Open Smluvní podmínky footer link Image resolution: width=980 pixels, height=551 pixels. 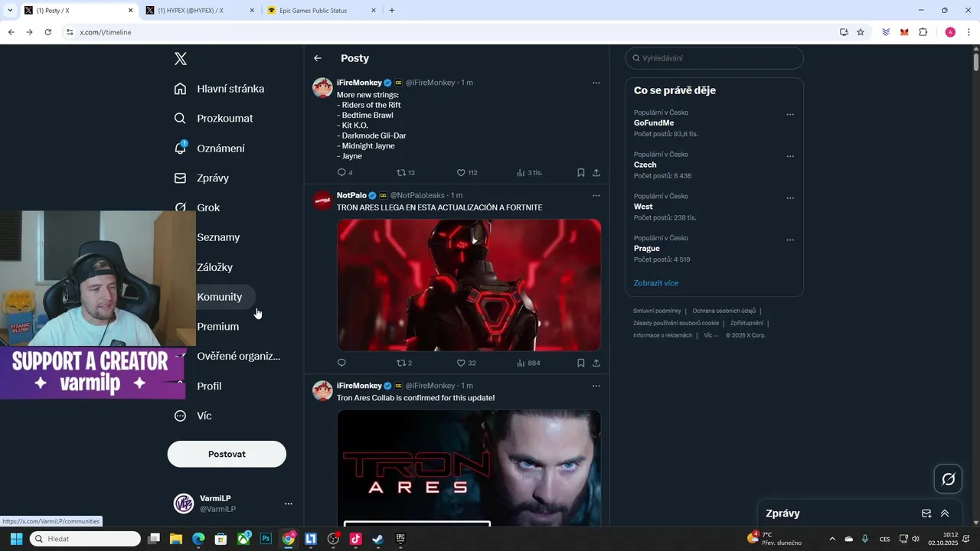tap(657, 311)
